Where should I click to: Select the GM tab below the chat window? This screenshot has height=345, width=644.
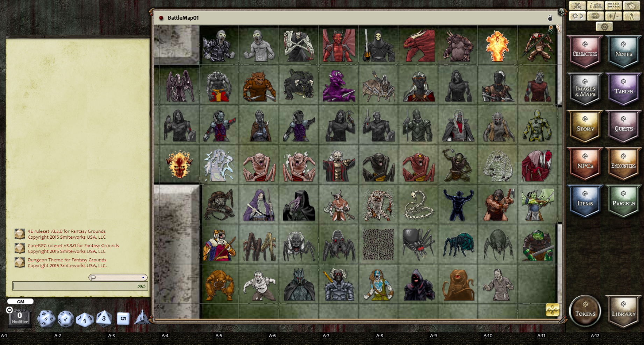click(x=20, y=301)
